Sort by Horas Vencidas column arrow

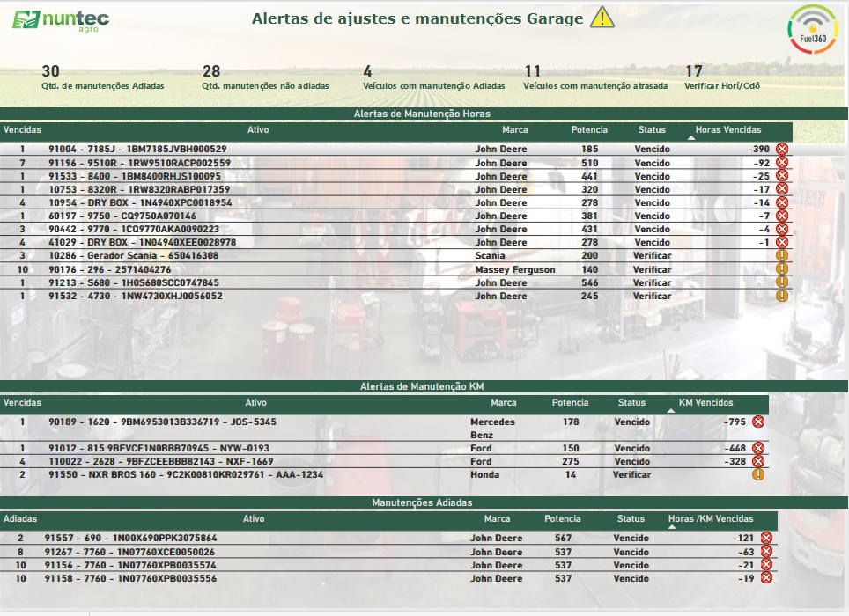tap(691, 138)
